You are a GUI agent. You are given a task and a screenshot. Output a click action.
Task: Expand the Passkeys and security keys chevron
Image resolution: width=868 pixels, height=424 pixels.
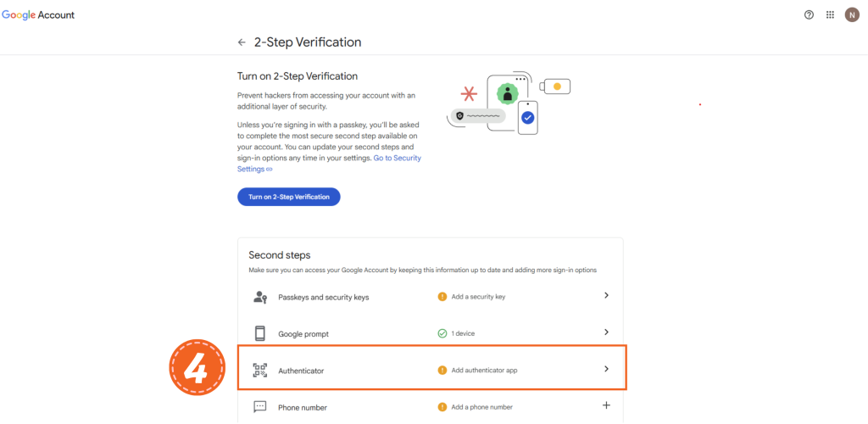pos(606,296)
